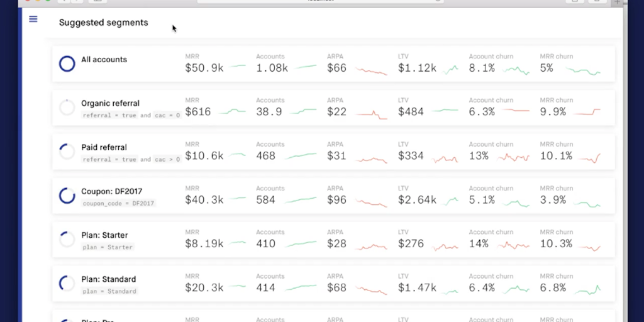This screenshot has height=322, width=644.
Task: Click the 468 Accounts value
Action: coord(266,156)
